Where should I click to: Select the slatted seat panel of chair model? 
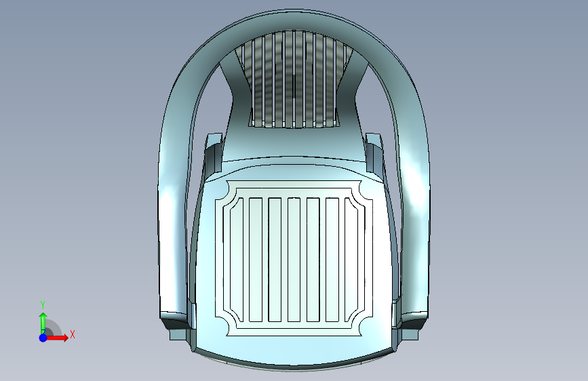tap(294, 258)
